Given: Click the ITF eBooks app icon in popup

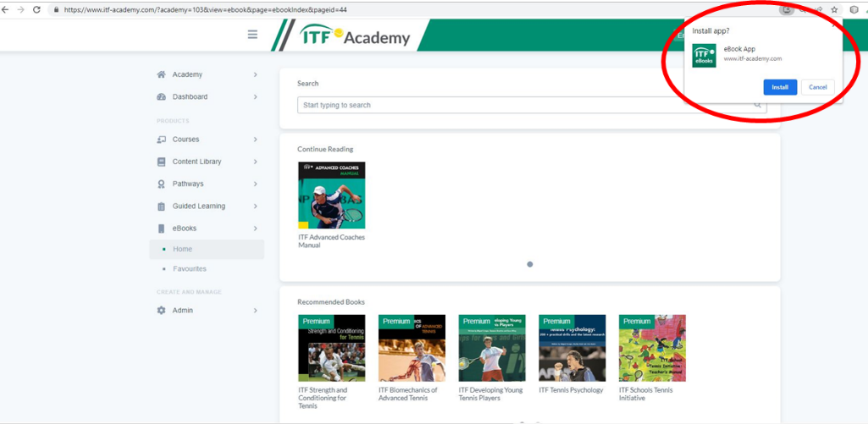Looking at the screenshot, I should tap(704, 55).
